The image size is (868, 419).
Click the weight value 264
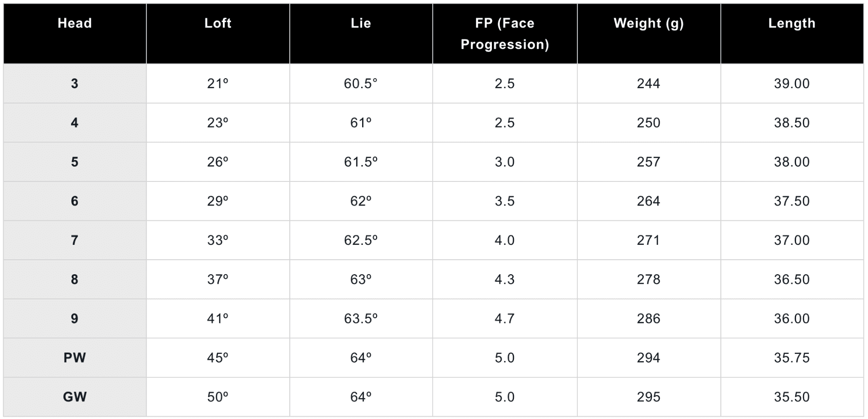pos(649,201)
